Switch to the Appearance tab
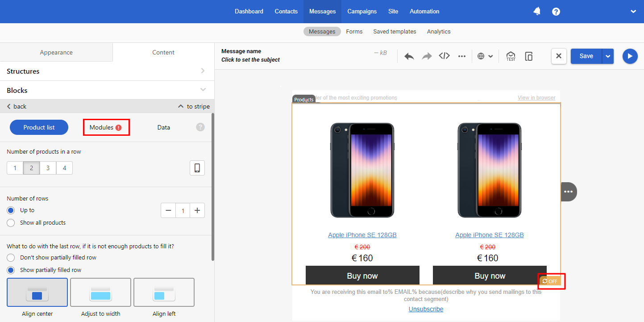This screenshot has height=322, width=644. (x=56, y=52)
